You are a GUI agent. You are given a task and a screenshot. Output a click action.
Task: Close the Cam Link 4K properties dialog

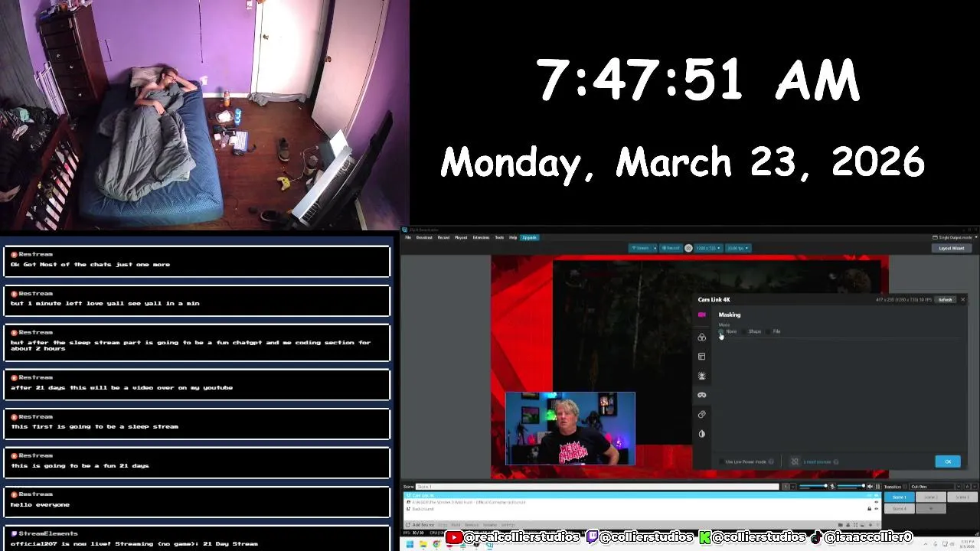tap(962, 299)
